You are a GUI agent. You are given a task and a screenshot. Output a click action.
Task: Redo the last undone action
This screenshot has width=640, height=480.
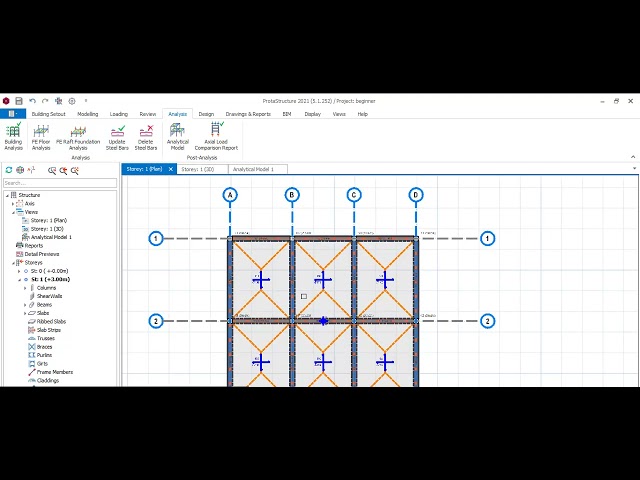45,101
